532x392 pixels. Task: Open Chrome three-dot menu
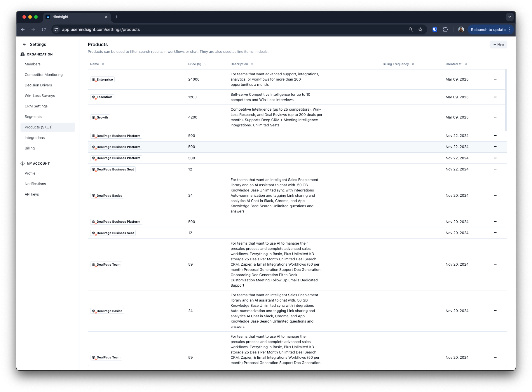509,29
